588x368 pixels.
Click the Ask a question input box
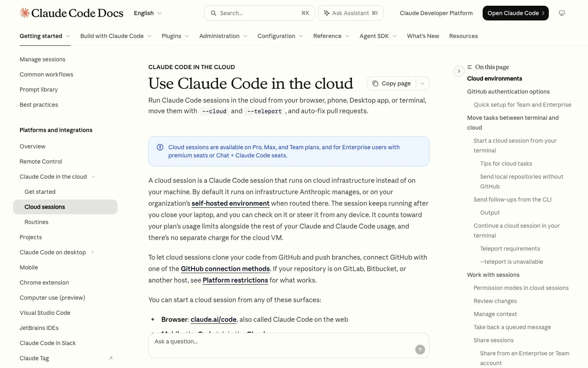(289, 346)
